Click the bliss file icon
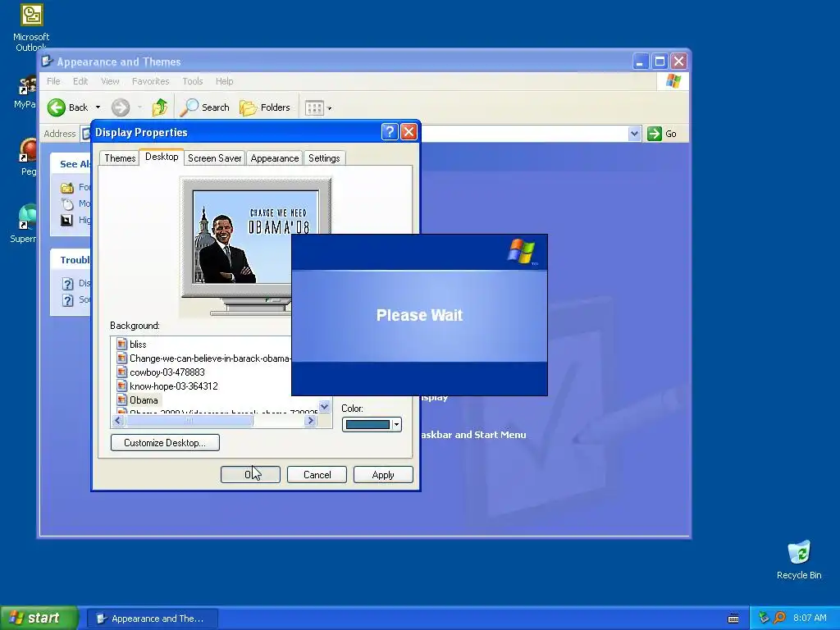840x630 pixels. point(122,344)
